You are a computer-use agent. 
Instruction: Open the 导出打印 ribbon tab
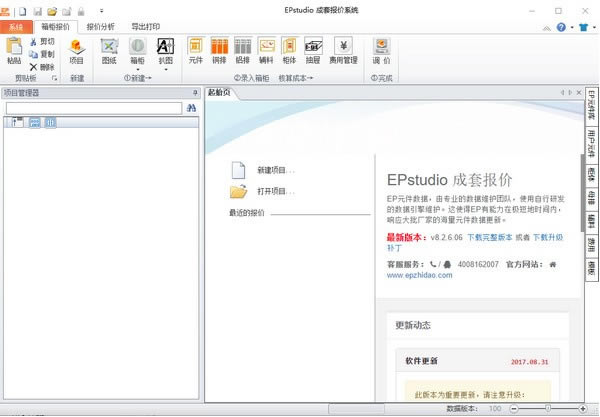147,25
